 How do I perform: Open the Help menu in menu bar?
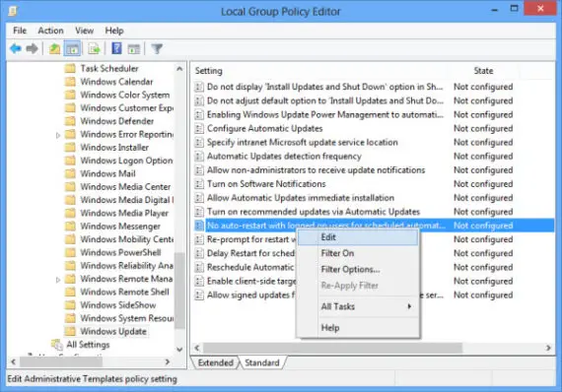[x=114, y=31]
